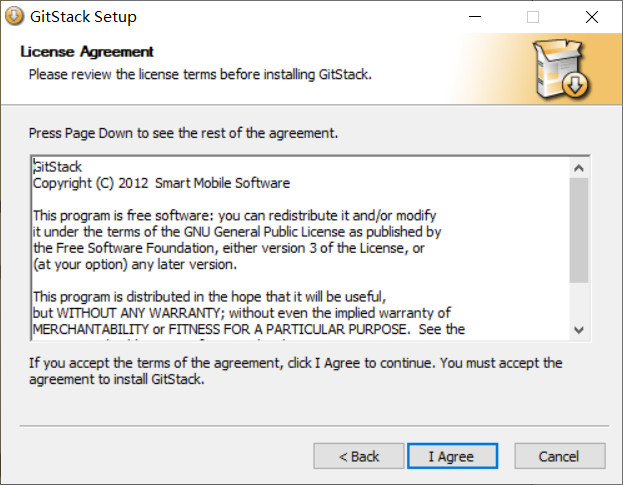
Task: Click the 'WITHOUT ANY WARRANTY' license line
Action: click(x=242, y=313)
